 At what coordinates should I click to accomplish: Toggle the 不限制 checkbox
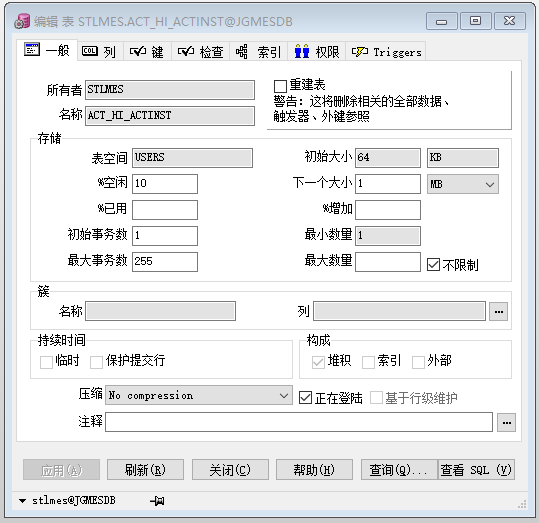(x=433, y=265)
